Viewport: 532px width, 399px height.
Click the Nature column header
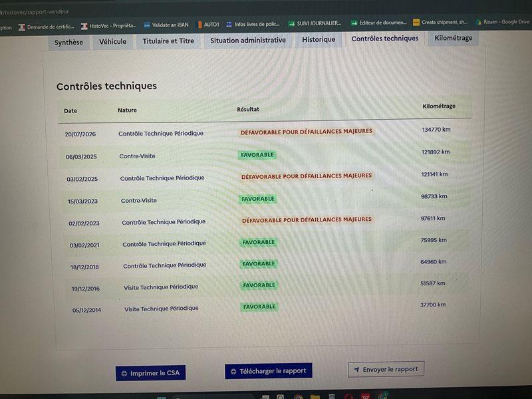(x=127, y=110)
